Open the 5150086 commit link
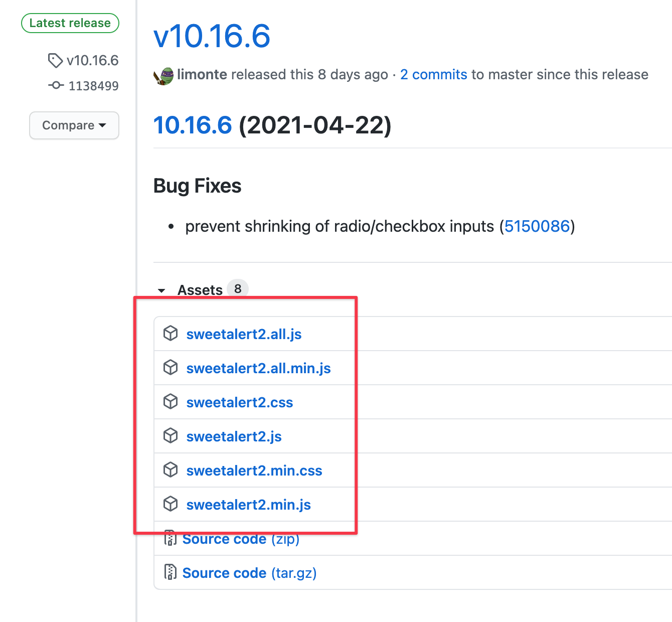This screenshot has width=672, height=622. coord(538,226)
